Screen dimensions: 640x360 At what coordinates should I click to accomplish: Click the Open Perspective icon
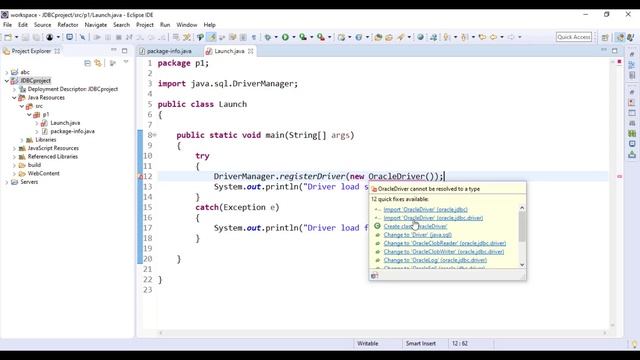click(x=605, y=37)
